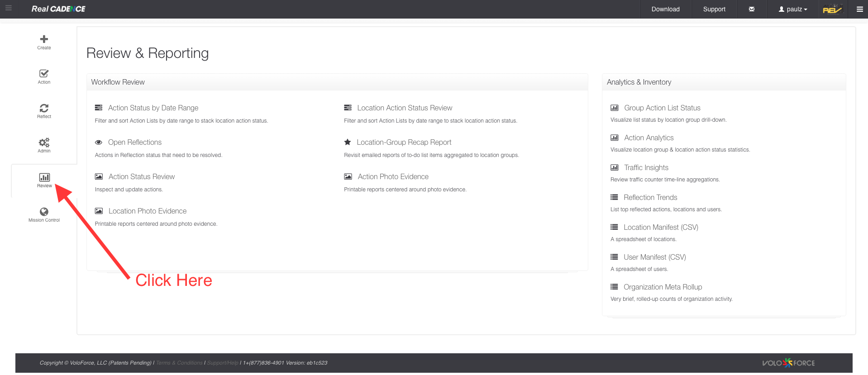Toggle the left sidebar hamburger menu

[9, 8]
